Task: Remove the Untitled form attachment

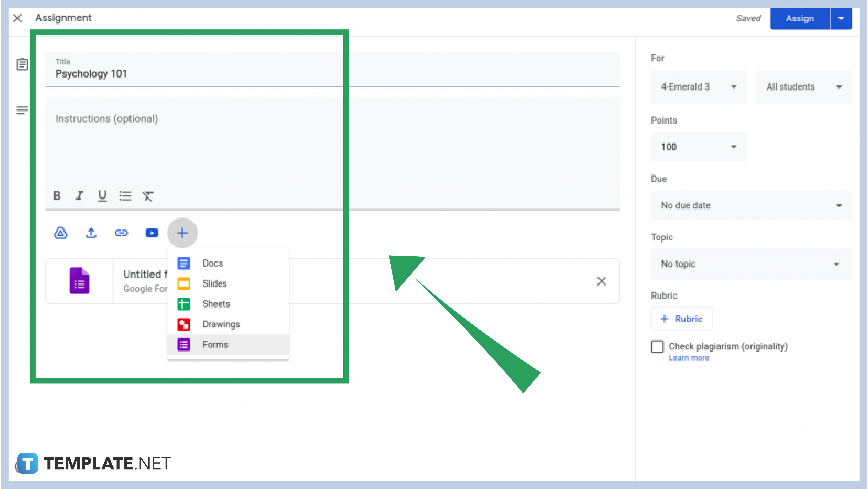Action: (x=601, y=281)
